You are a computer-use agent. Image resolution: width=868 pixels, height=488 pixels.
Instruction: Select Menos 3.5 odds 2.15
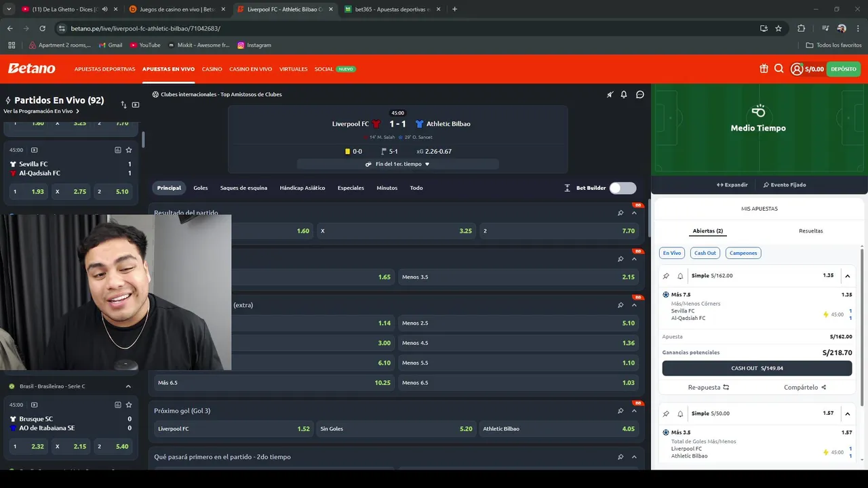[x=518, y=277]
